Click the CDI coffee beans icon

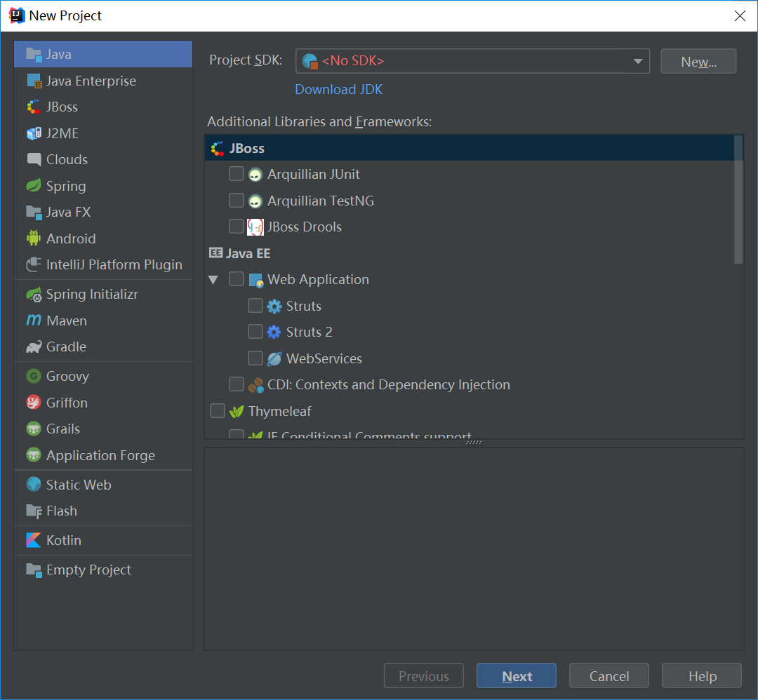(x=255, y=385)
